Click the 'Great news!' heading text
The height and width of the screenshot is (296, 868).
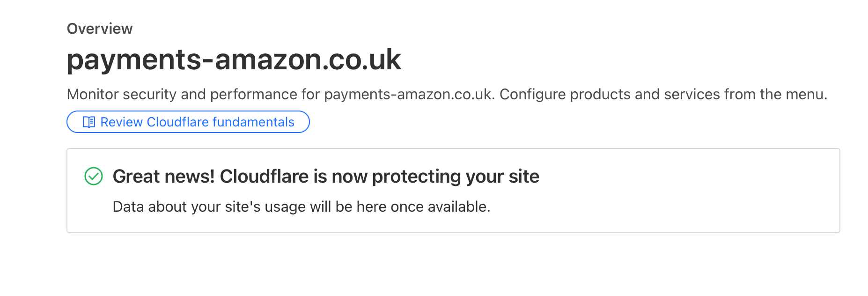coord(164,177)
